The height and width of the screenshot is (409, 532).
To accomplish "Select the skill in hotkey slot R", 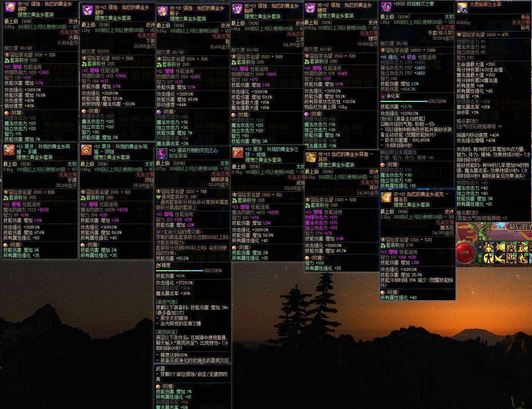I will click(523, 247).
